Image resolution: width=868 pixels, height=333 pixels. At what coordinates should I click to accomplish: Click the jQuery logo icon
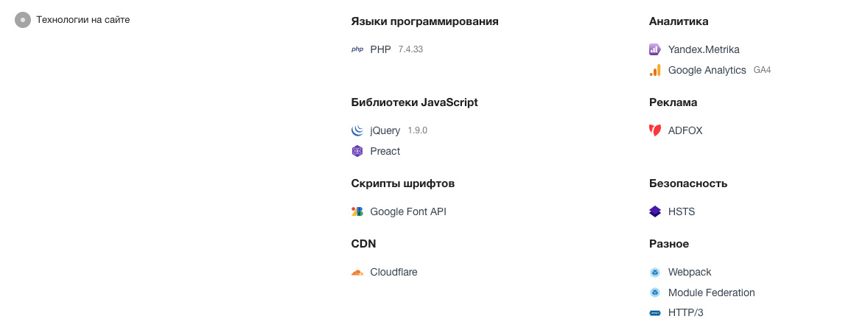pos(357,130)
